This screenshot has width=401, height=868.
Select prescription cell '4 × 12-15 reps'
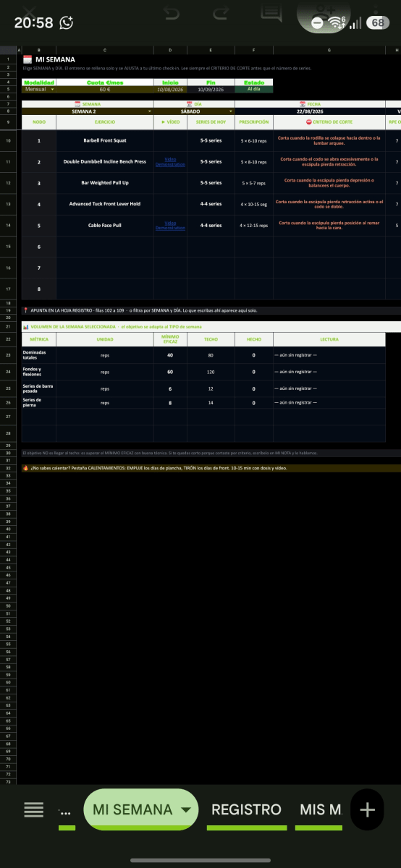254,225
